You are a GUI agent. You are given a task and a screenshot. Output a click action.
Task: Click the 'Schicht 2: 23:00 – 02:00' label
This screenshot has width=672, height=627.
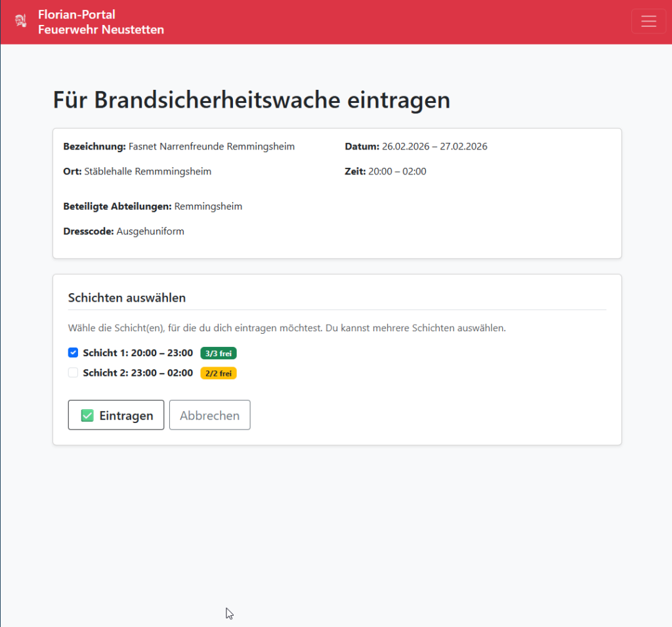[x=138, y=373]
